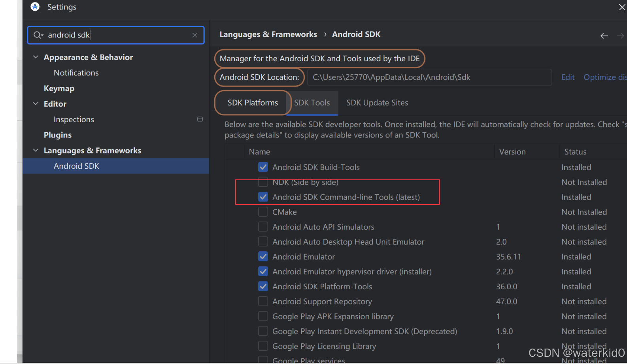Uncheck Android SDK Command-line Tools (latest)

[263, 197]
